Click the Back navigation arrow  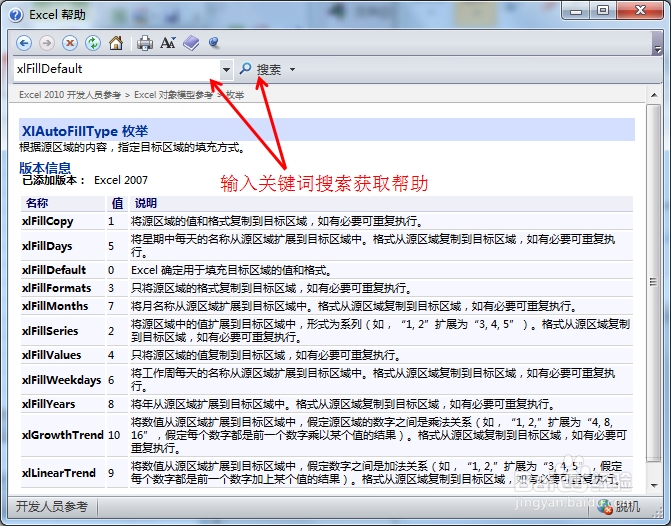pos(24,43)
